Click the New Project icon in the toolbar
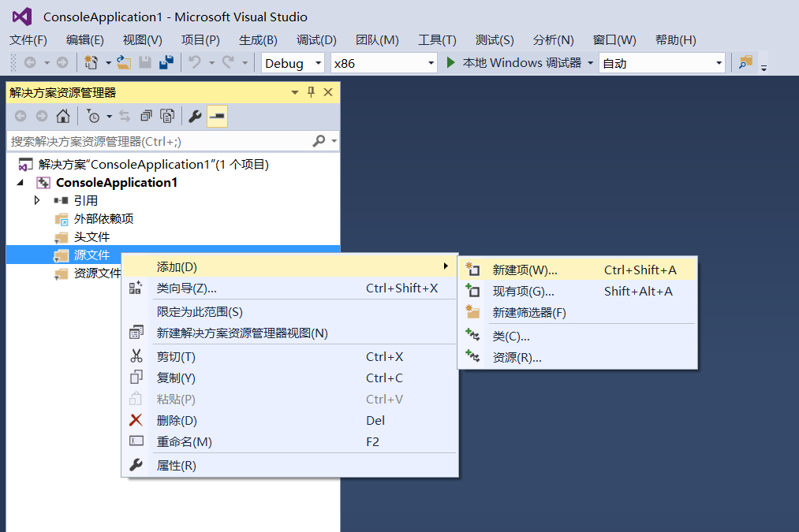The height and width of the screenshot is (532, 799). click(90, 62)
